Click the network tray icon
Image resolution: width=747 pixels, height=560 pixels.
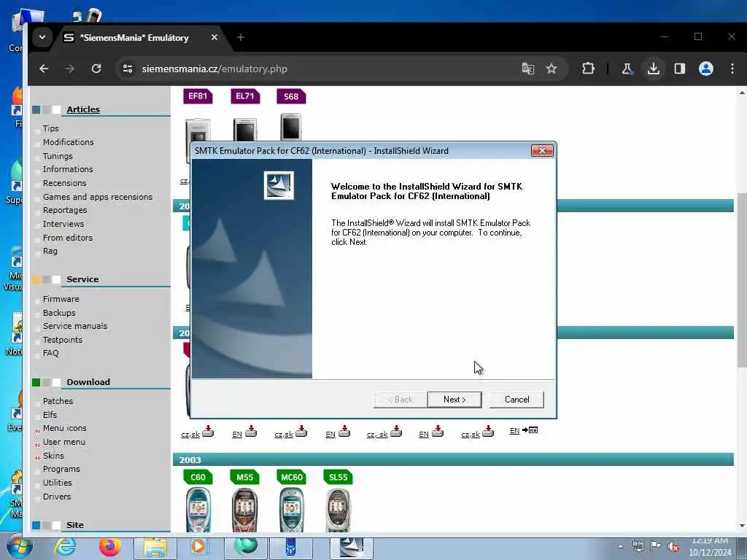point(638,547)
